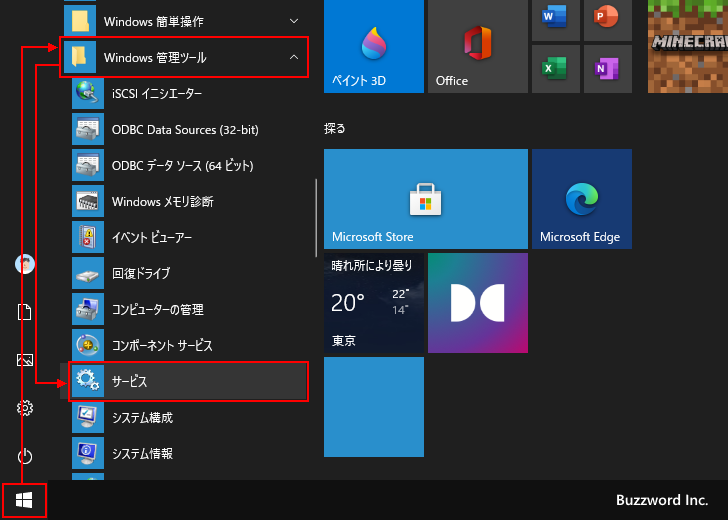This screenshot has width=728, height=520.
Task: Open the Office tile
Action: [478, 46]
